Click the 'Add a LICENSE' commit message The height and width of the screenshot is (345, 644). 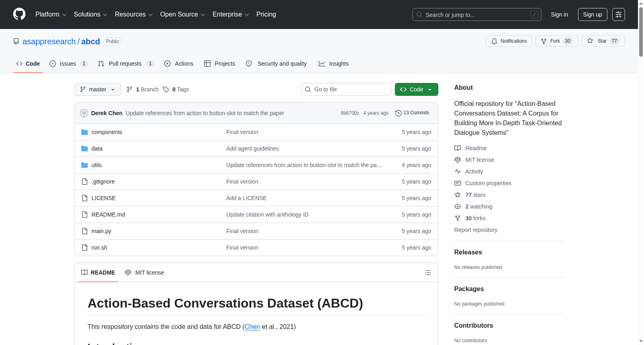tap(246, 198)
